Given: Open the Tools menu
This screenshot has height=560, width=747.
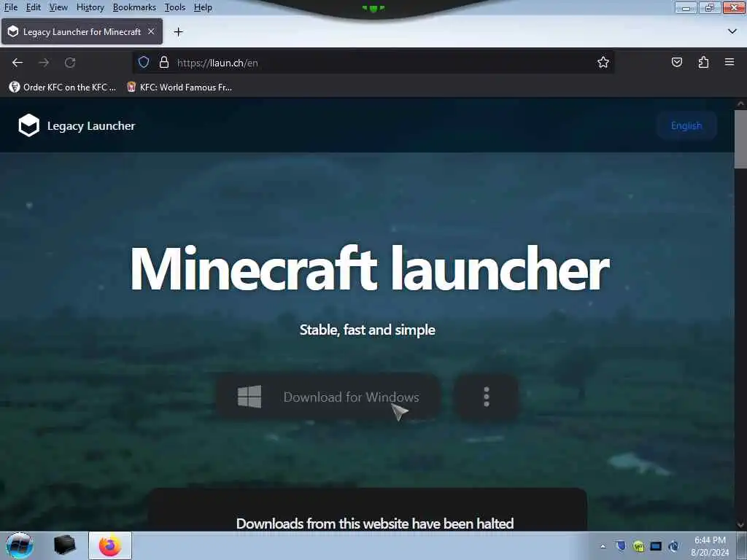Looking at the screenshot, I should point(175,7).
